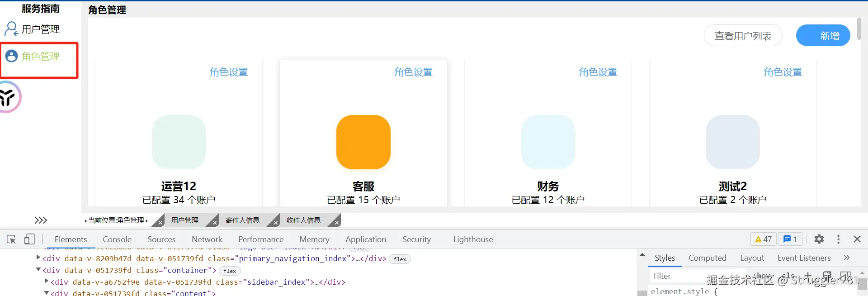Open the Application tab
868x296 pixels.
366,239
